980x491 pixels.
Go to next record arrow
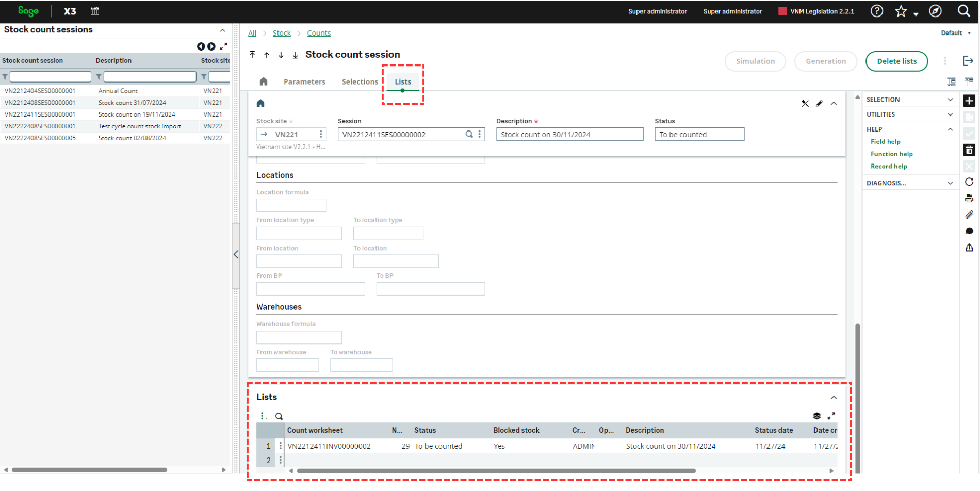point(281,55)
